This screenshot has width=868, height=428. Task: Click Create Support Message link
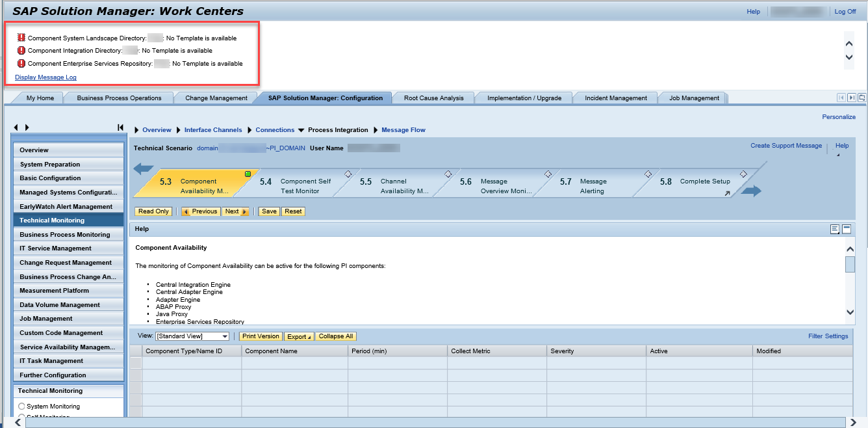point(786,146)
